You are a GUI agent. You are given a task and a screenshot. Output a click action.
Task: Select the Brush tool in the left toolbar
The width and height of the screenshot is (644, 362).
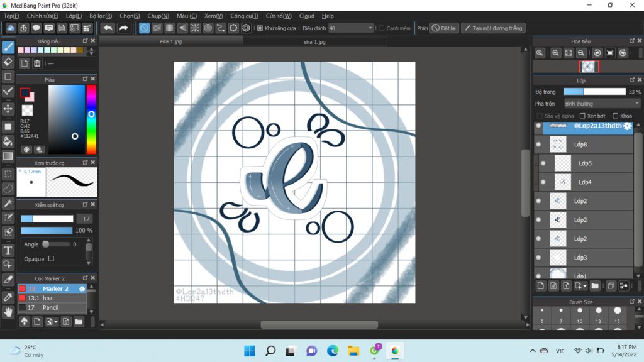[x=8, y=47]
